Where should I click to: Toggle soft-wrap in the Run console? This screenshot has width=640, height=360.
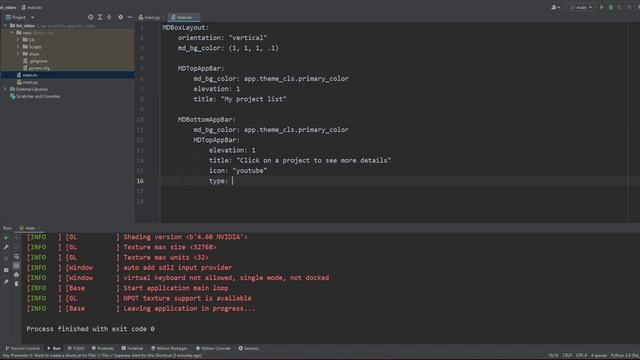tap(16, 257)
